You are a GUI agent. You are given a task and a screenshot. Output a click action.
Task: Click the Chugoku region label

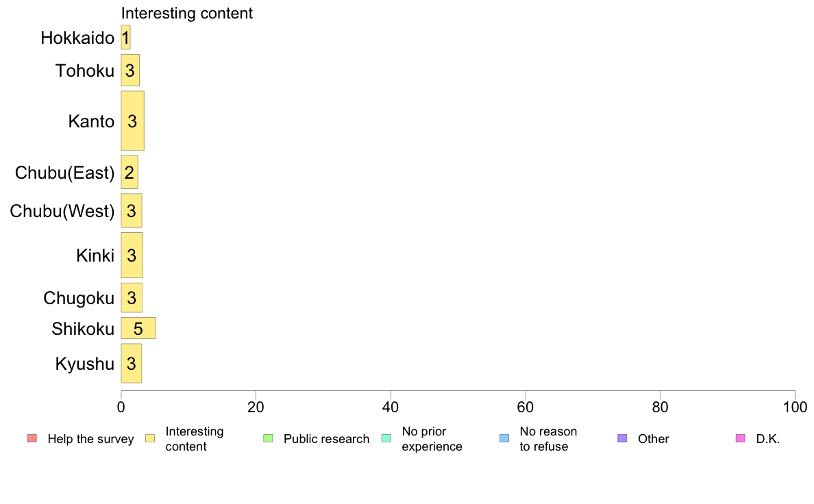(79, 299)
